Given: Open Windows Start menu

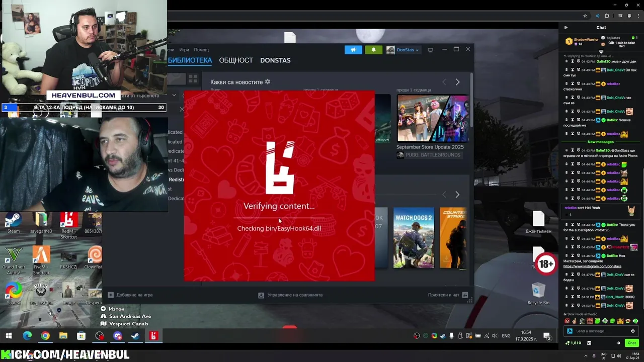Looking at the screenshot, I should click(x=9, y=336).
